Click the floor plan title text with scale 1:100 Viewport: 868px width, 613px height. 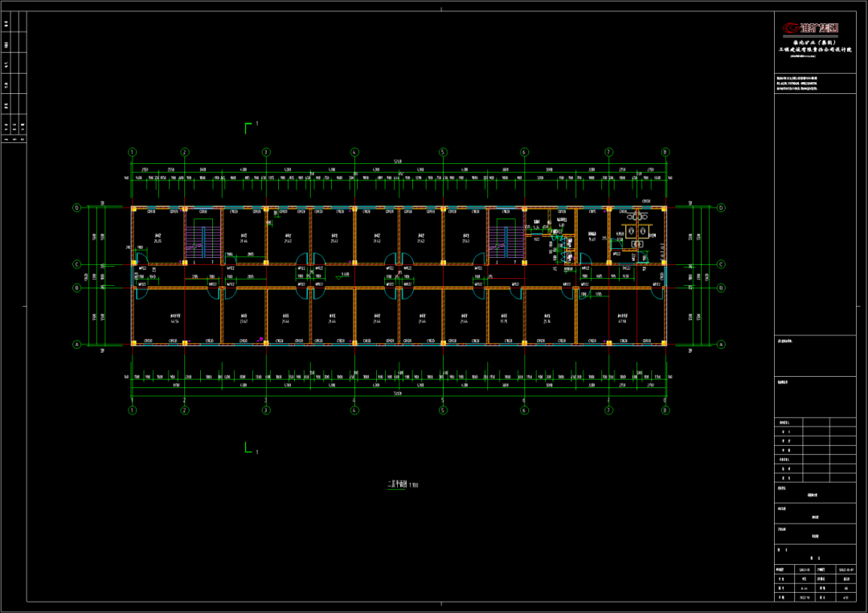click(x=403, y=484)
